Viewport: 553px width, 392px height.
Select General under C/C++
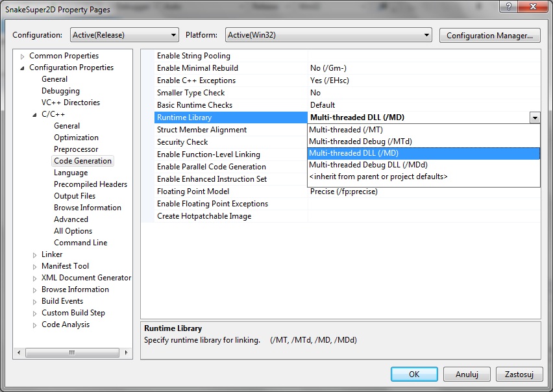click(67, 126)
